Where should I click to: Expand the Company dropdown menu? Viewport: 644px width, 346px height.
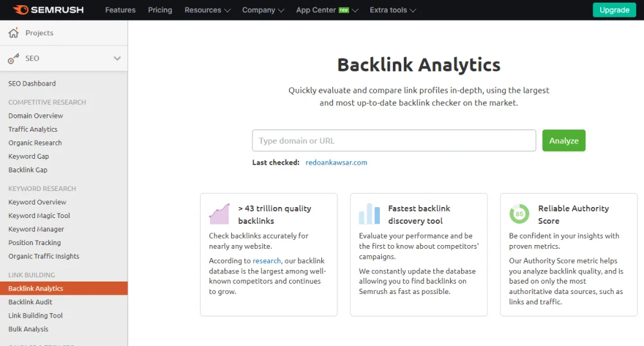click(263, 10)
